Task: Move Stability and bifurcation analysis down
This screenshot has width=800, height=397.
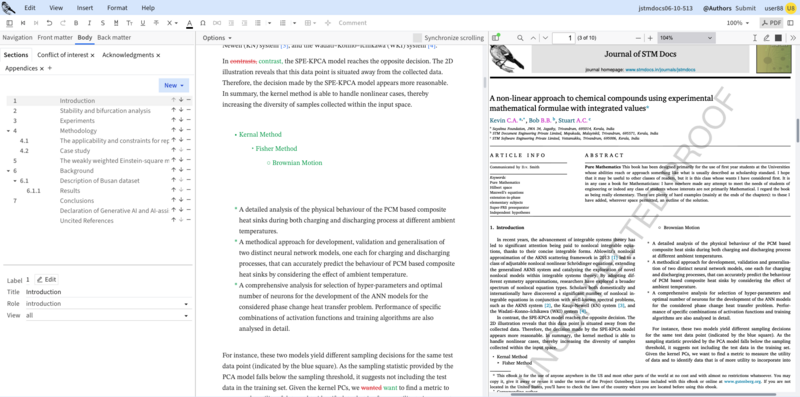Action: click(181, 110)
